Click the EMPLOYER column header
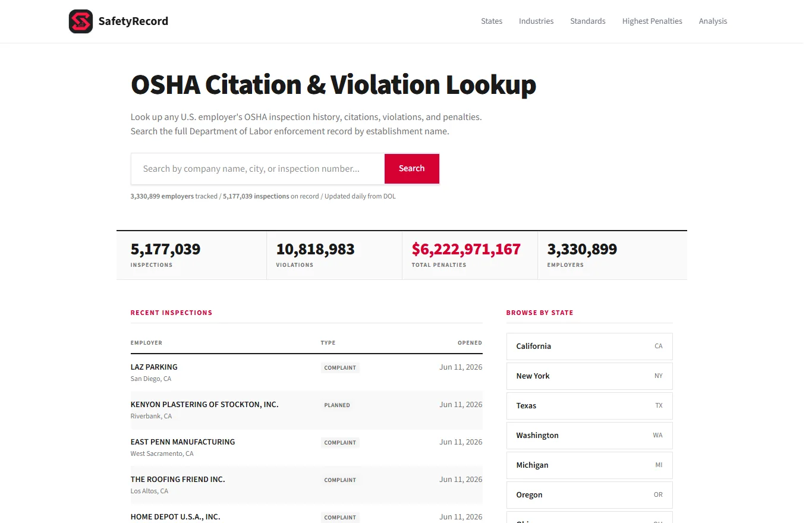Viewport: 812px width, 523px height. click(146, 343)
